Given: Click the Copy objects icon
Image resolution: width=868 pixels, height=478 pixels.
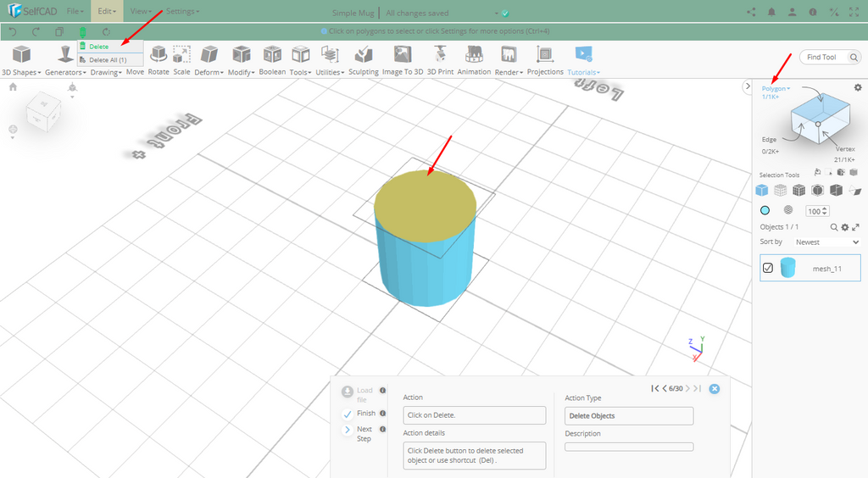Looking at the screenshot, I should click(x=59, y=31).
